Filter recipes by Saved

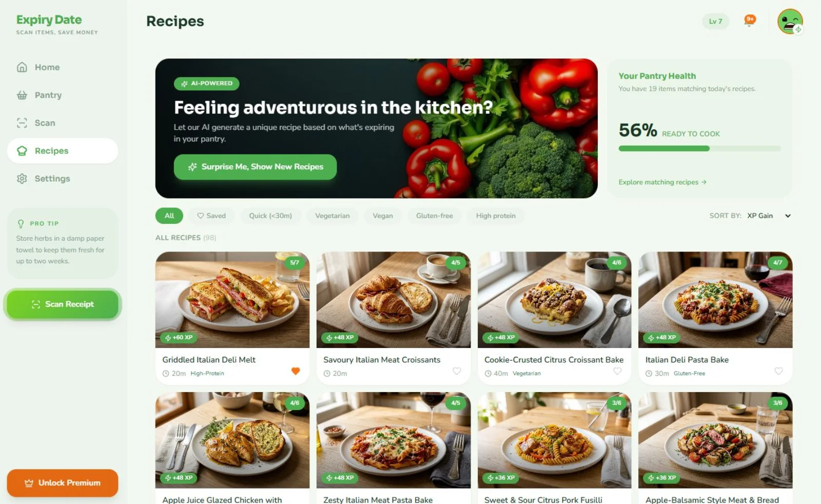(211, 216)
